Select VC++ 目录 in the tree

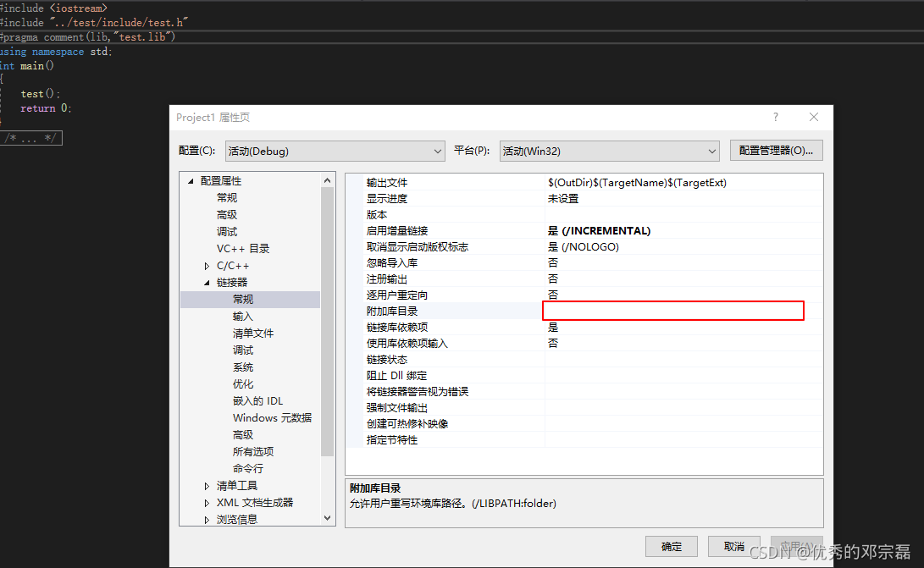243,249
